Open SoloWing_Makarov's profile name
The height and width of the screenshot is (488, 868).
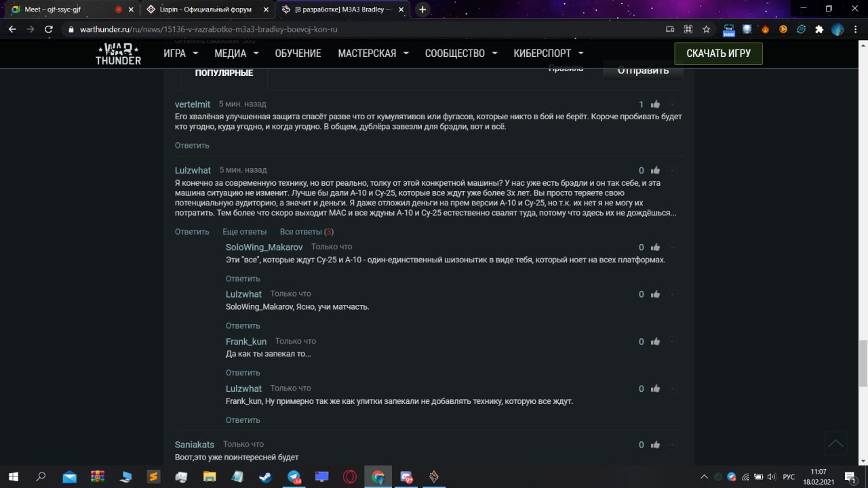[264, 247]
